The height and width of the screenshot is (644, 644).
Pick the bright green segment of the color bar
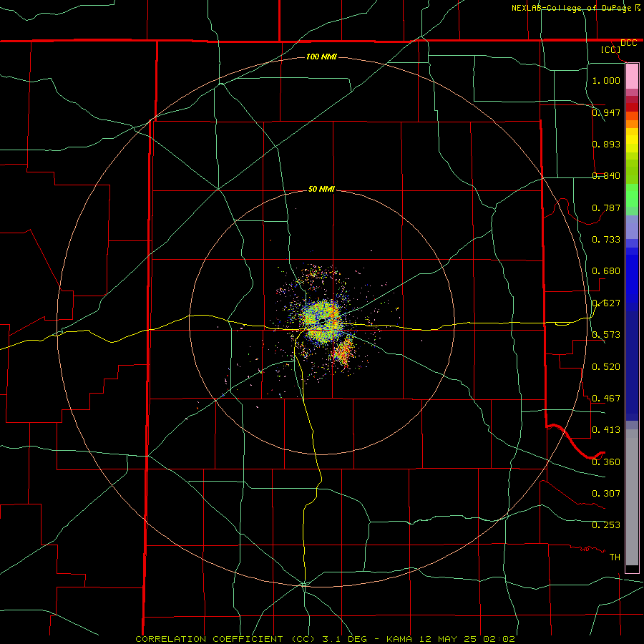632,195
